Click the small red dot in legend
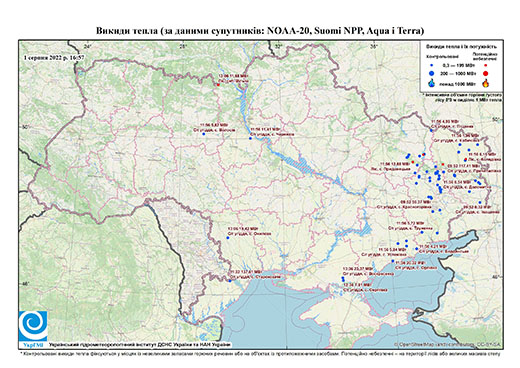Screen dimensions: 520x368 pyautogui.click(x=486, y=65)
